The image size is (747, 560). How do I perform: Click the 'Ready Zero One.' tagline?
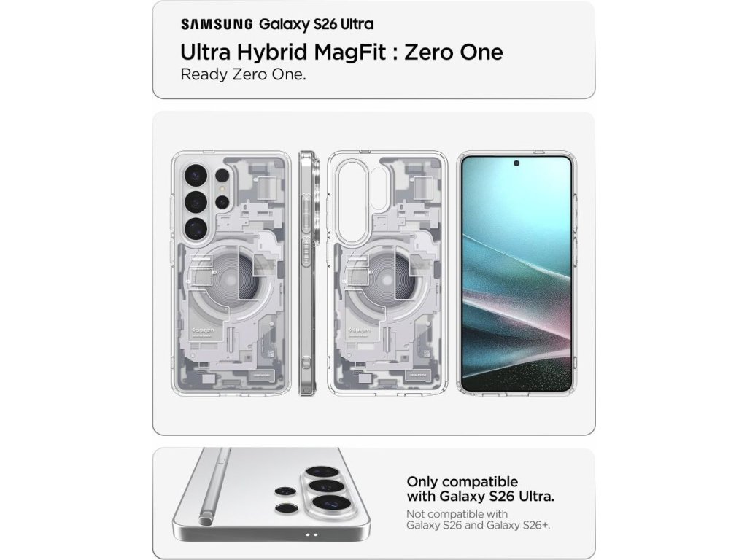(x=243, y=75)
